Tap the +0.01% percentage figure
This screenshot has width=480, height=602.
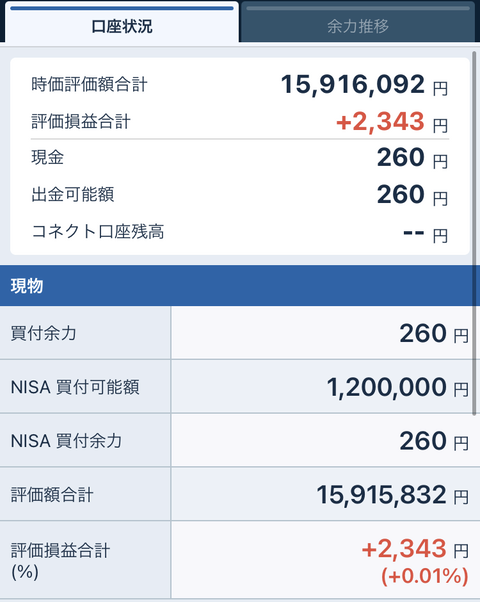coord(425,576)
